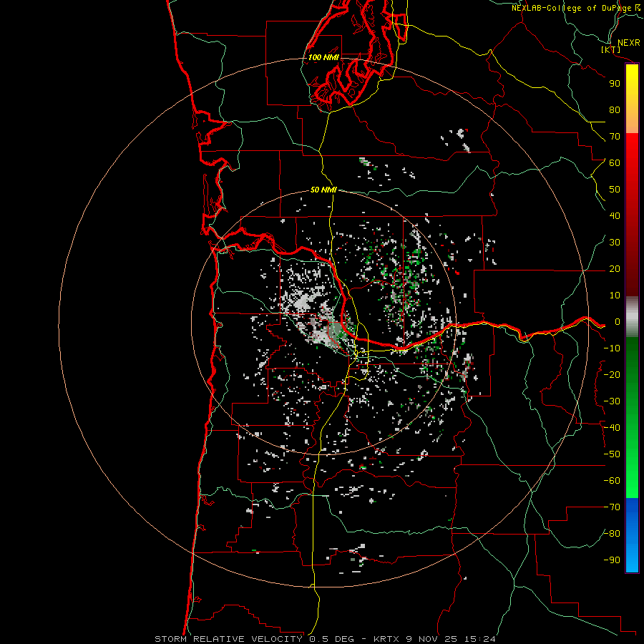The width and height of the screenshot is (644, 644).
Task: Click the 100 NMI range ring label
Action: click(323, 57)
